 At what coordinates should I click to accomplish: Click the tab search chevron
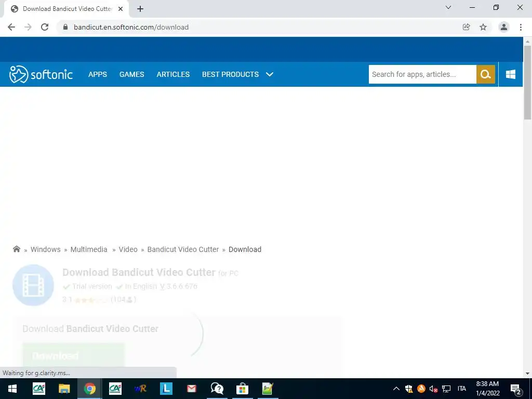(x=448, y=7)
